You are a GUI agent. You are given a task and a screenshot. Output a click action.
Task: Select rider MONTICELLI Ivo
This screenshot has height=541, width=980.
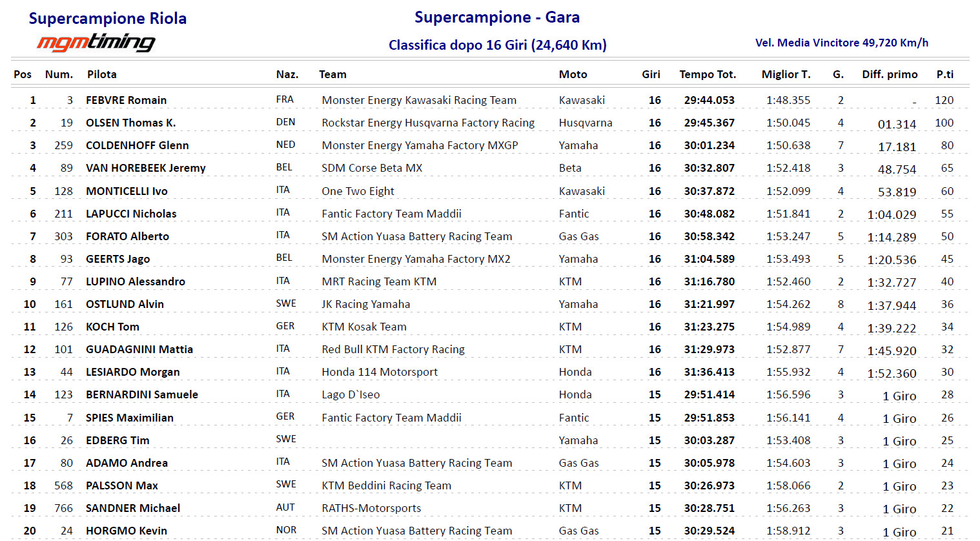(127, 191)
